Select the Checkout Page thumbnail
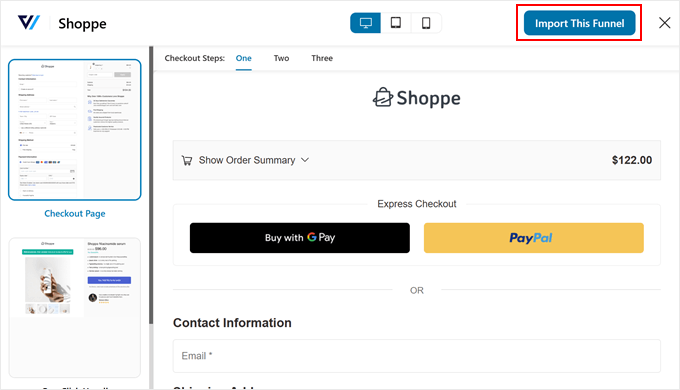The height and width of the screenshot is (390, 680). coord(75,130)
